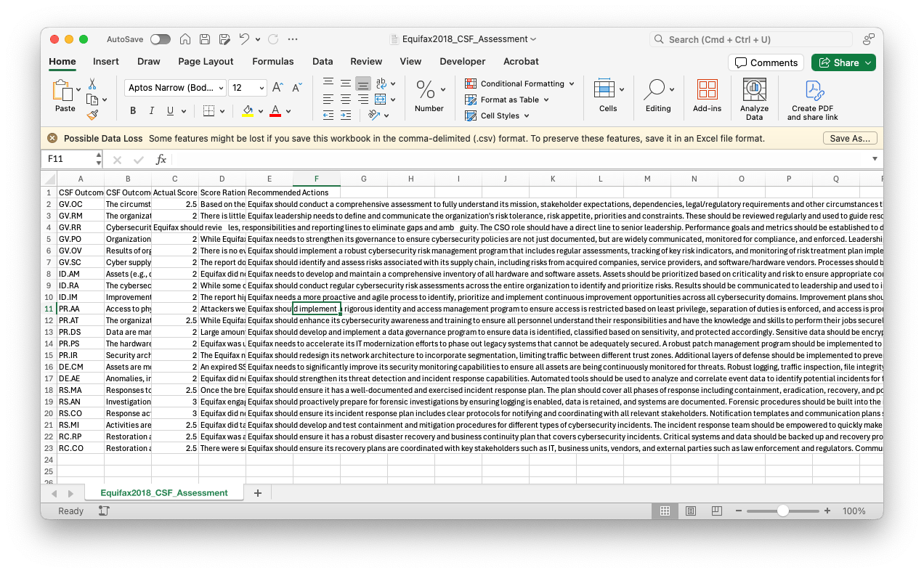Toggle Italic formatting
Screen dimensions: 924x573
pos(152,111)
